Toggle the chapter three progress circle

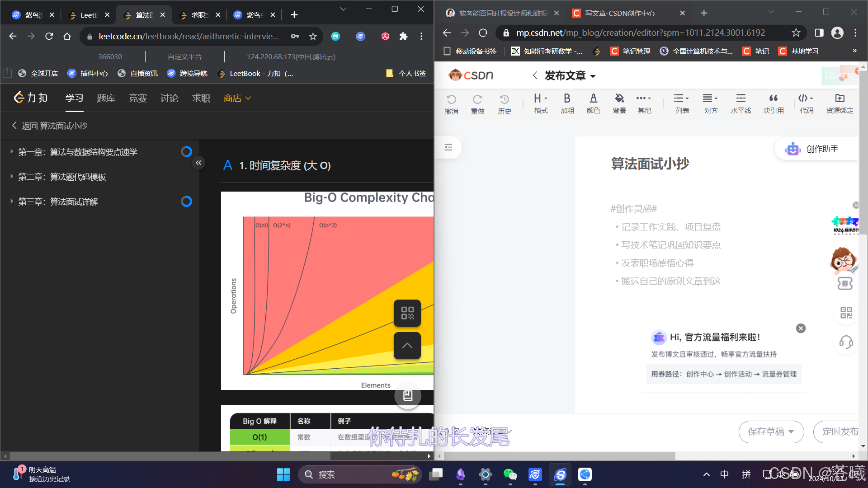click(x=186, y=202)
